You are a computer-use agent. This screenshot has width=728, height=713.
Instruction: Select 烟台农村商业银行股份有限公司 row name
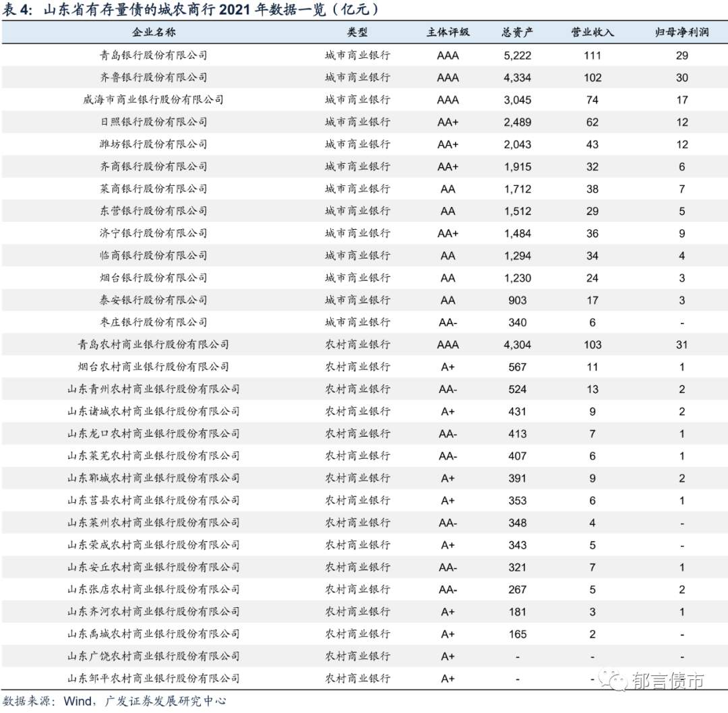pos(154,367)
